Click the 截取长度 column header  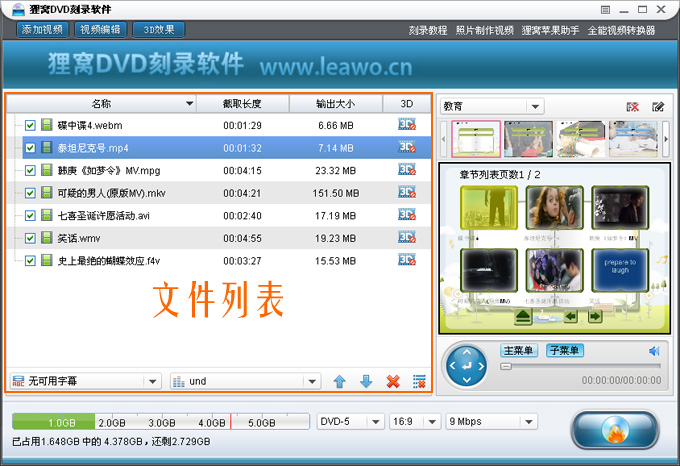coord(242,104)
